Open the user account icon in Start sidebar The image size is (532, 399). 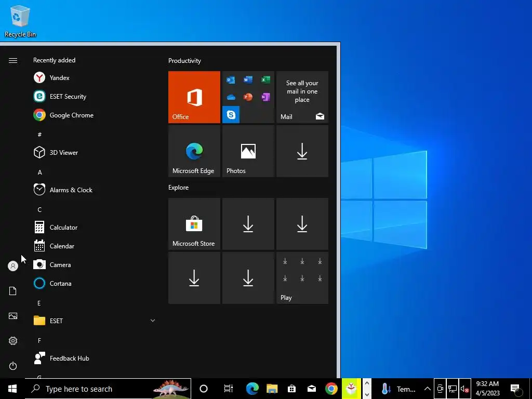[x=13, y=266]
